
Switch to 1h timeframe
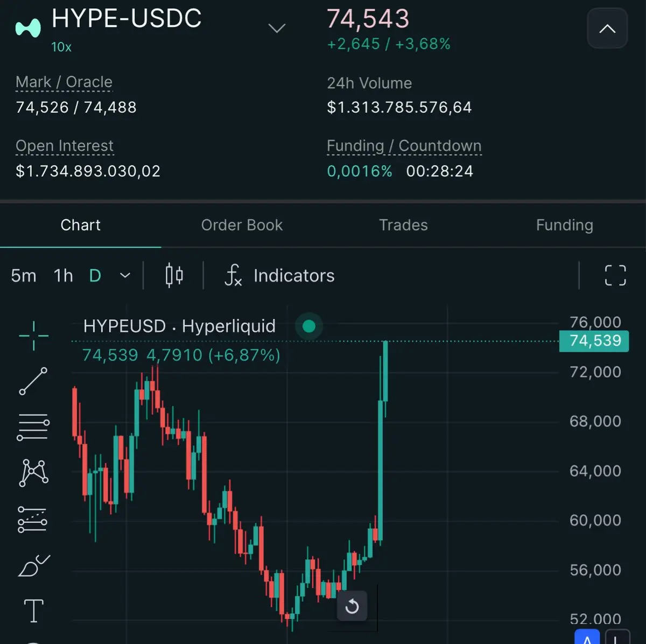[63, 276]
